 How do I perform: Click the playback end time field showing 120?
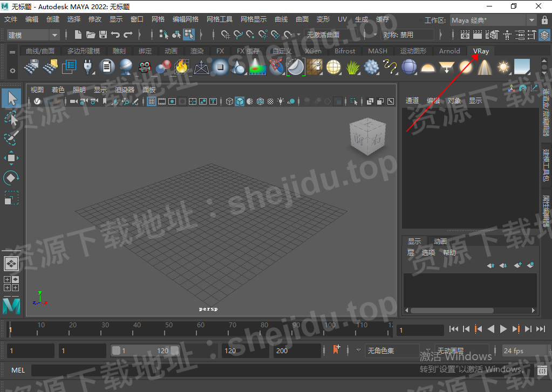point(246,351)
